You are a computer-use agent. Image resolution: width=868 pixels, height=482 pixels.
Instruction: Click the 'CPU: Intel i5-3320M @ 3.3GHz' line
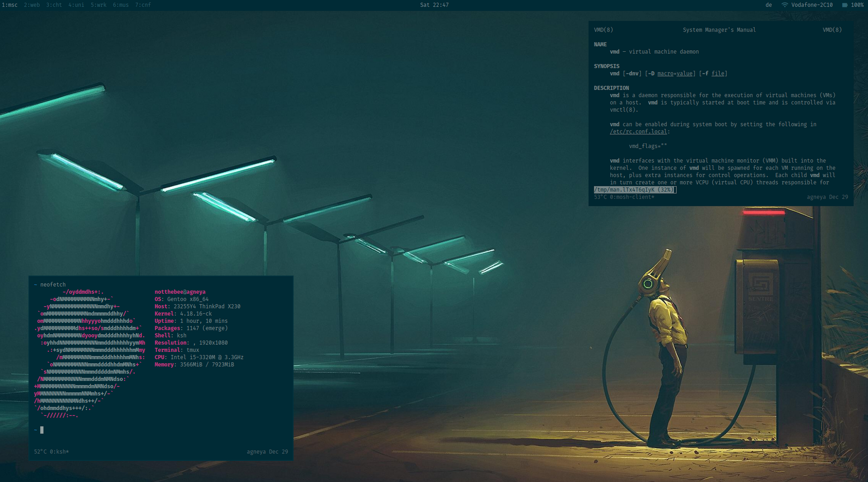tap(199, 357)
